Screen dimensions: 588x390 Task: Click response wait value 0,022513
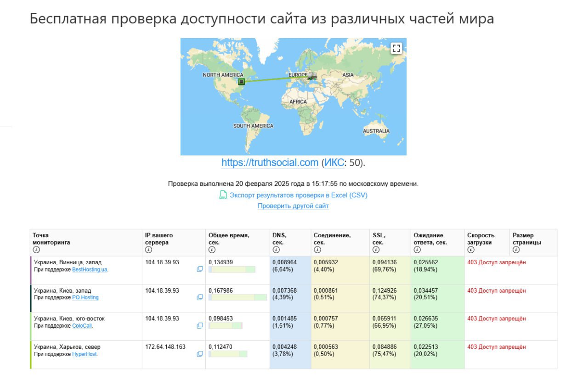point(426,347)
